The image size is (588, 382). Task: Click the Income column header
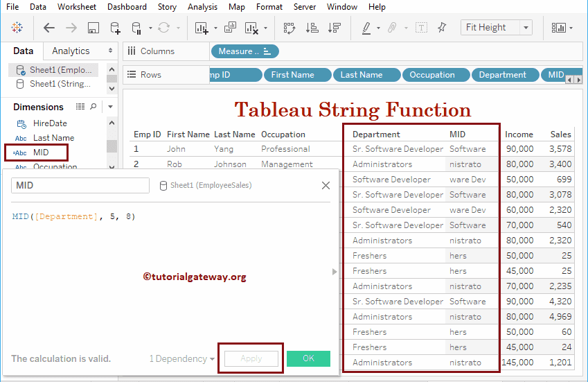pos(519,134)
